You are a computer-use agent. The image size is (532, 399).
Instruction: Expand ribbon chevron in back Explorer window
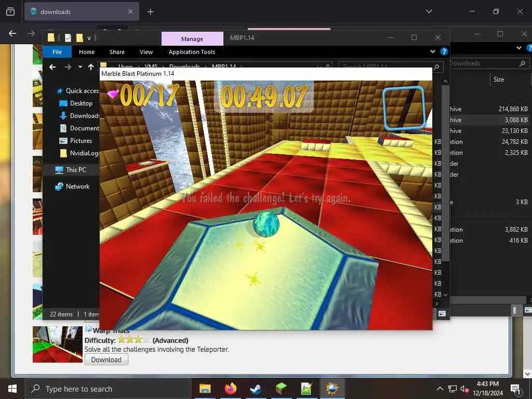(x=519, y=48)
